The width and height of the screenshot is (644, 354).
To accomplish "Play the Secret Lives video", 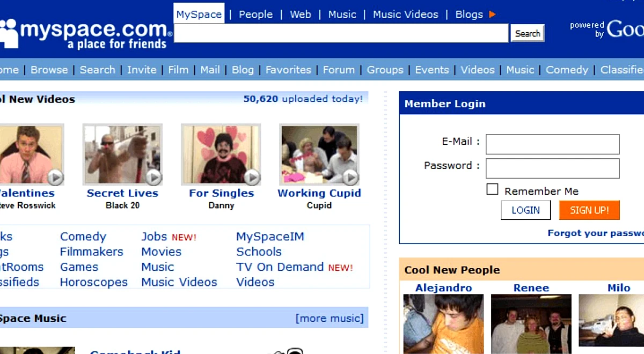I will point(153,176).
